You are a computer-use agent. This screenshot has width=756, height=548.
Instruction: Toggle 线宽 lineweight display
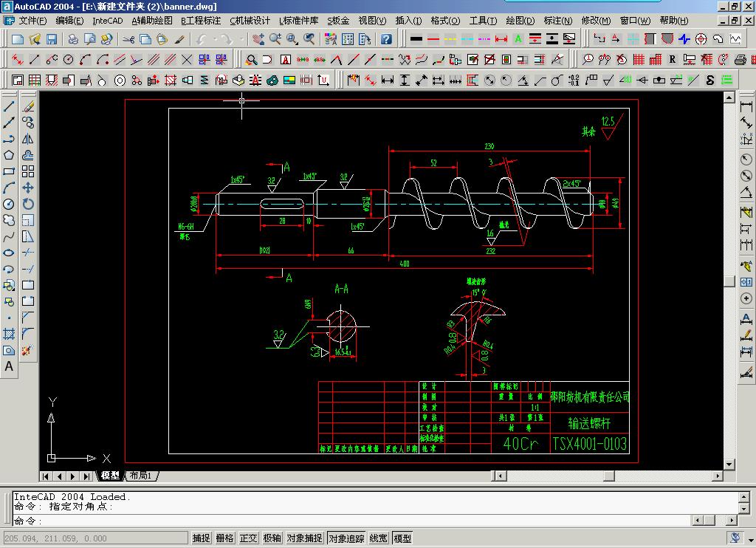[x=379, y=538]
